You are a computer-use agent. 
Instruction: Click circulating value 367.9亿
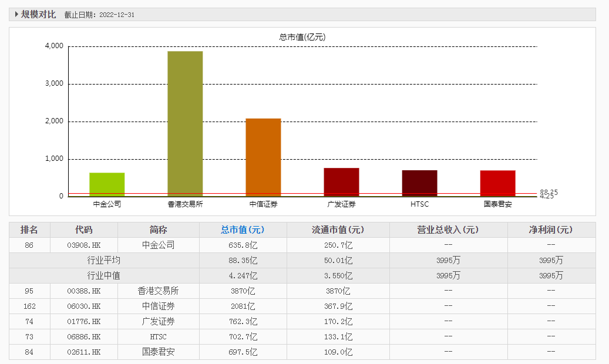pyautogui.click(x=338, y=306)
